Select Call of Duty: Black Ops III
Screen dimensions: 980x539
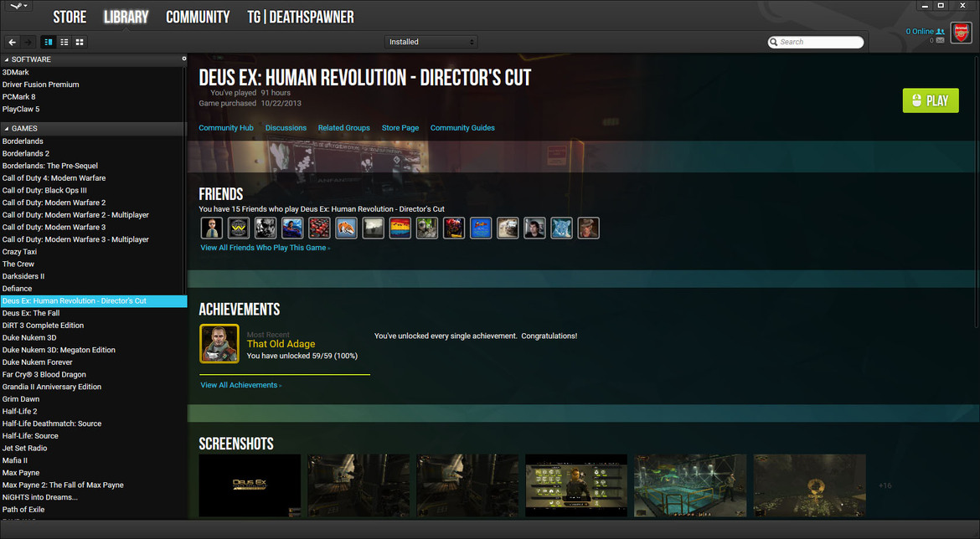click(x=93, y=191)
